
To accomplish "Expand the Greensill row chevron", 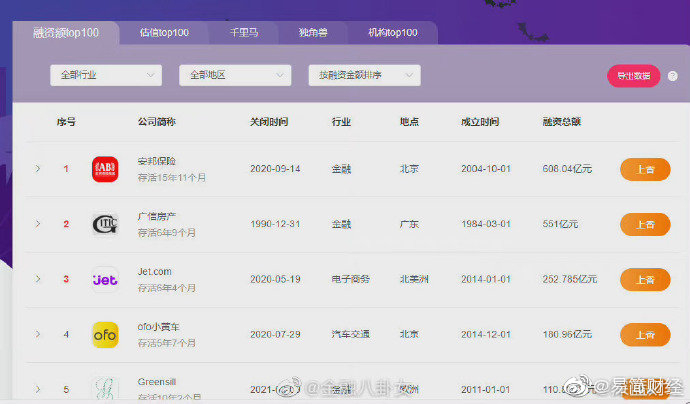I will [38, 389].
